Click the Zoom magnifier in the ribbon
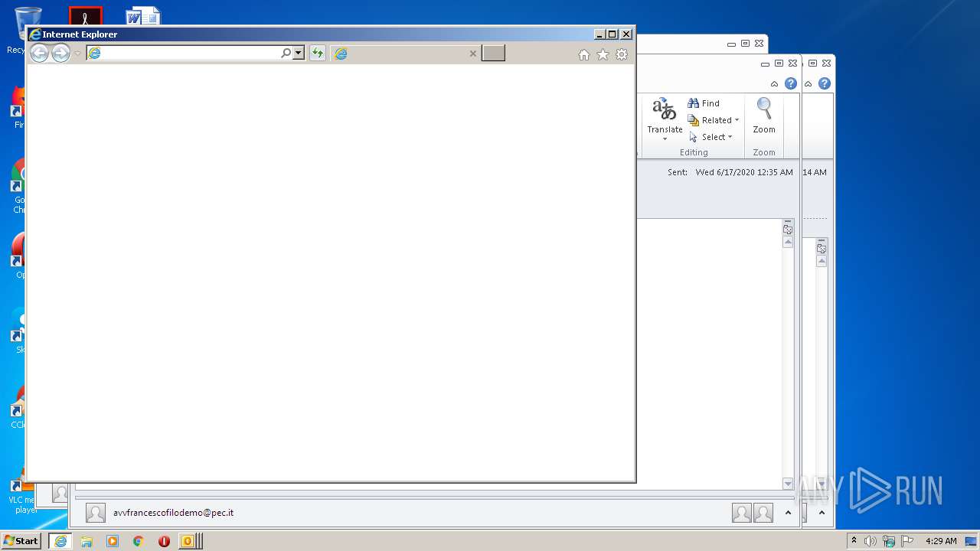This screenshot has height=551, width=980. [764, 116]
